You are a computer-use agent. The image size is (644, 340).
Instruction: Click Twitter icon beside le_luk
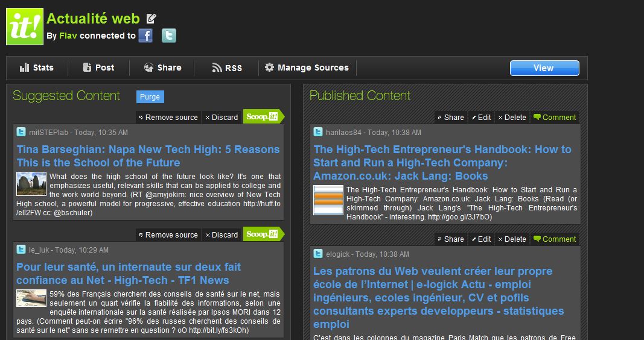tap(21, 250)
